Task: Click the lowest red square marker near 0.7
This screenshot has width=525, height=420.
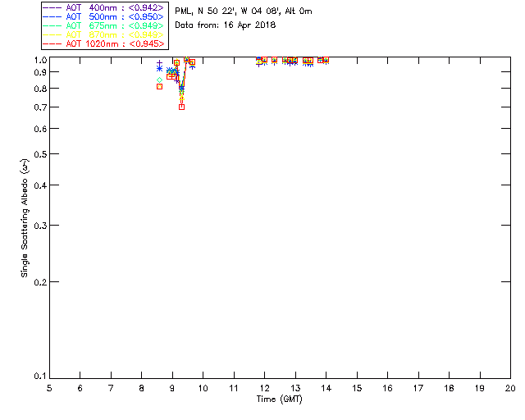Action: coord(182,107)
